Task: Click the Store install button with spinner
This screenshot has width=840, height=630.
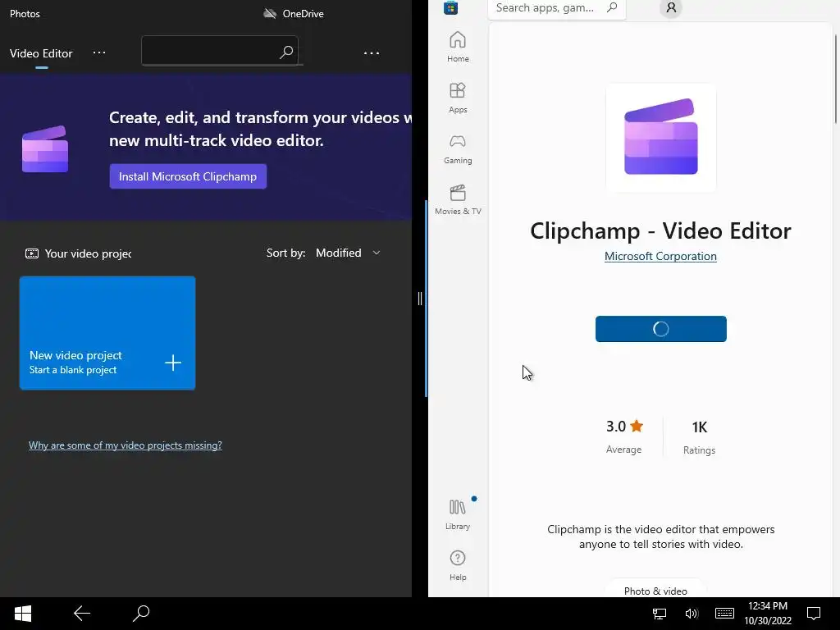Action: tap(660, 329)
